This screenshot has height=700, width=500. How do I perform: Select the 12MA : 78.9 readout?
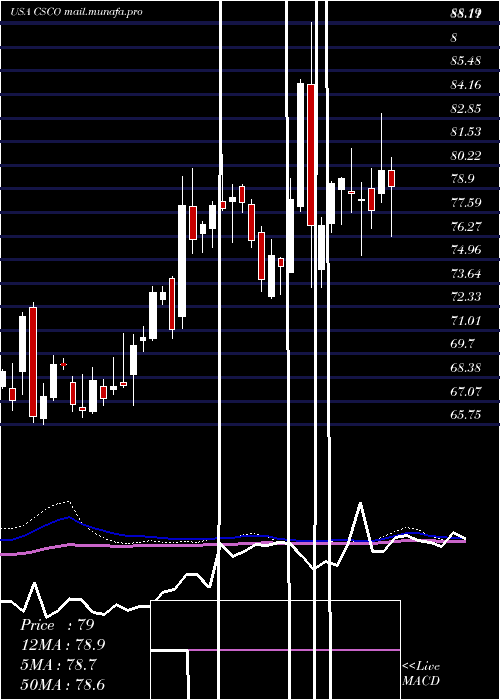point(63,645)
